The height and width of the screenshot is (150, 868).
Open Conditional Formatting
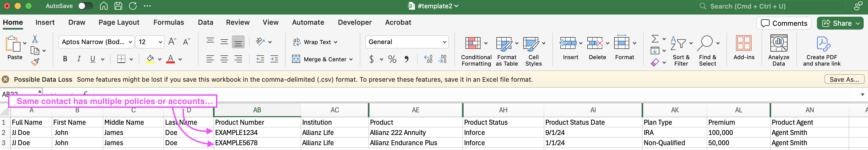pos(476,51)
